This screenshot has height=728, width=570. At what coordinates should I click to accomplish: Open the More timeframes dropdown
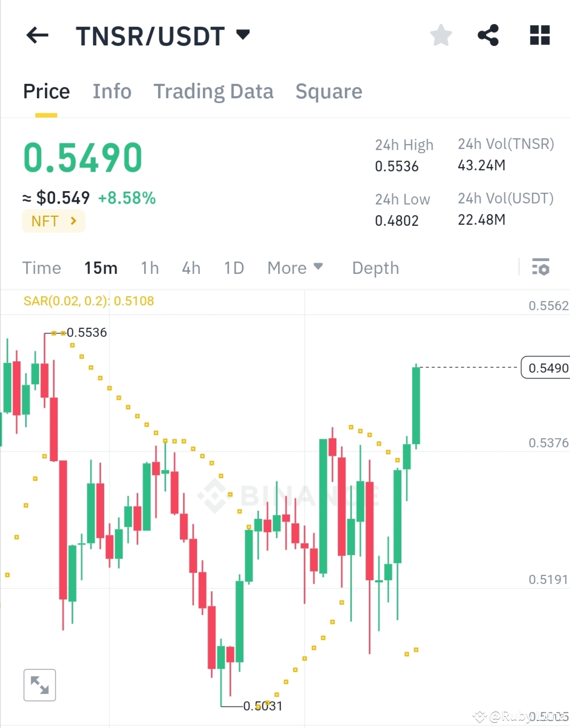pyautogui.click(x=295, y=267)
